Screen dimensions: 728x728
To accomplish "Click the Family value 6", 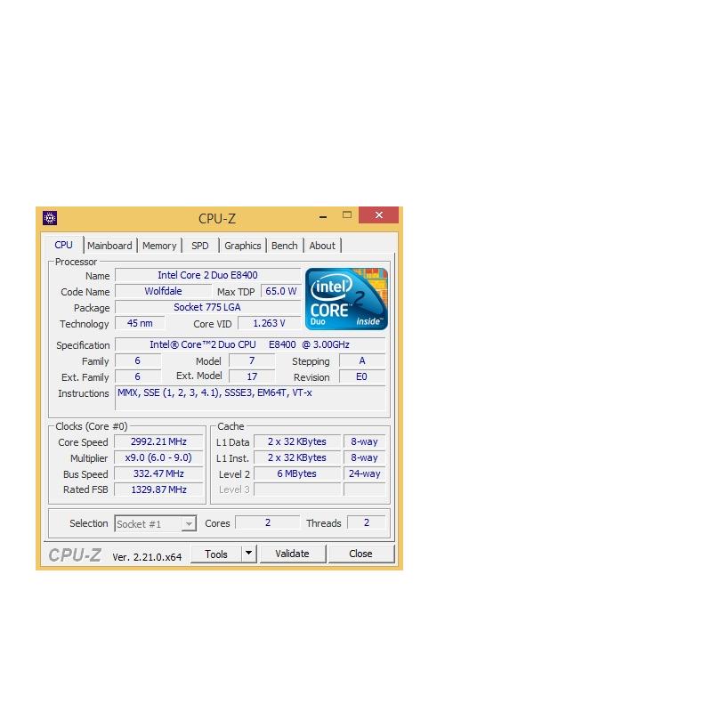I will tap(138, 360).
